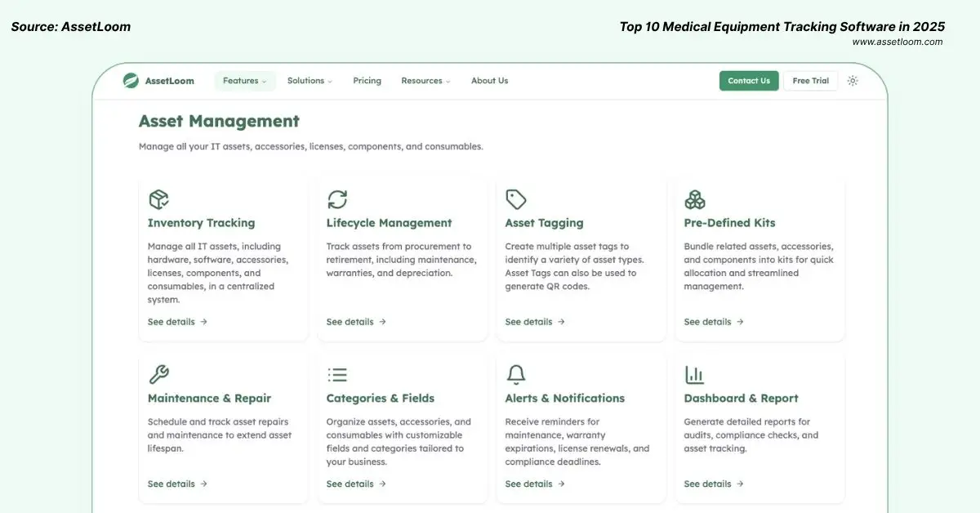This screenshot has width=980, height=513.
Task: Click the www.assetloom.com text
Action: pyautogui.click(x=898, y=42)
